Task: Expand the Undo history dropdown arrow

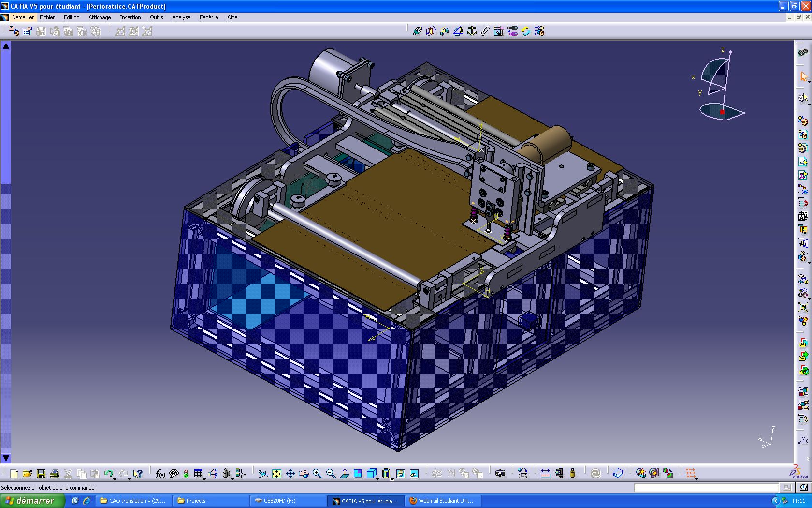Action: 115,478
